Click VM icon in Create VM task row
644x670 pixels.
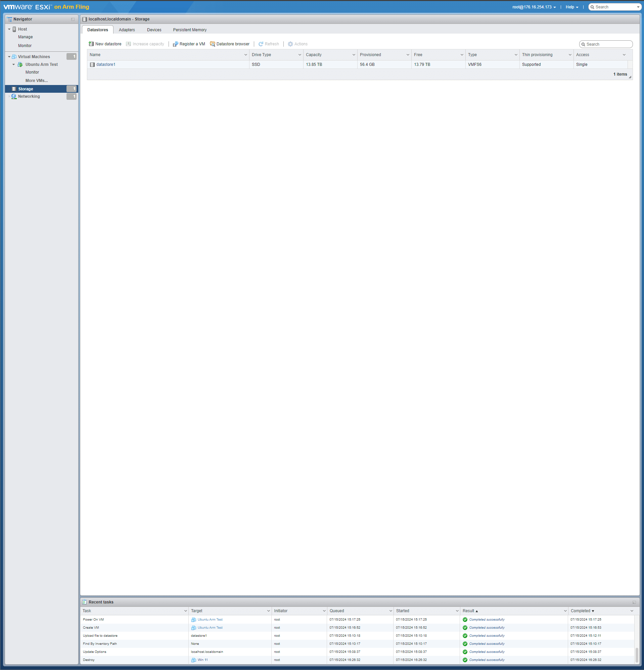pyautogui.click(x=194, y=628)
